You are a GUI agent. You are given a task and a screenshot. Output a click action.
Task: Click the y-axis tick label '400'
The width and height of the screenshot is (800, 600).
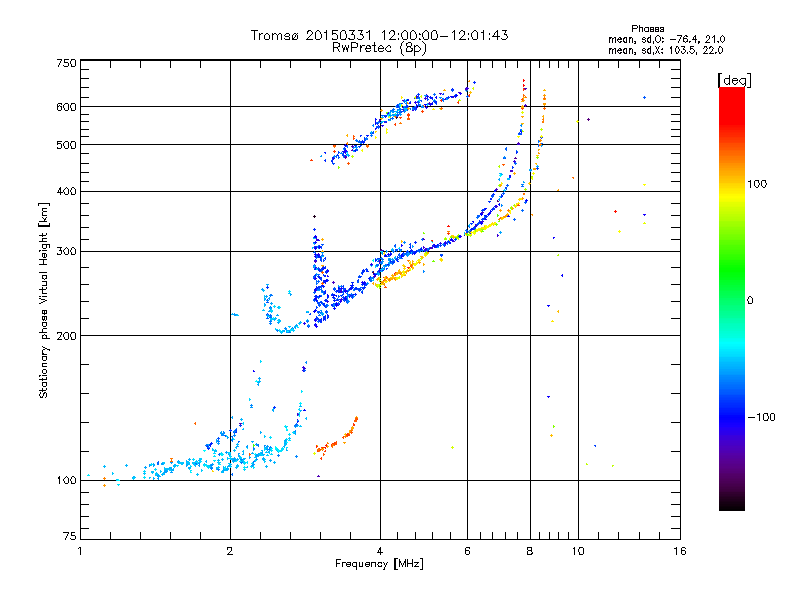coord(66,192)
